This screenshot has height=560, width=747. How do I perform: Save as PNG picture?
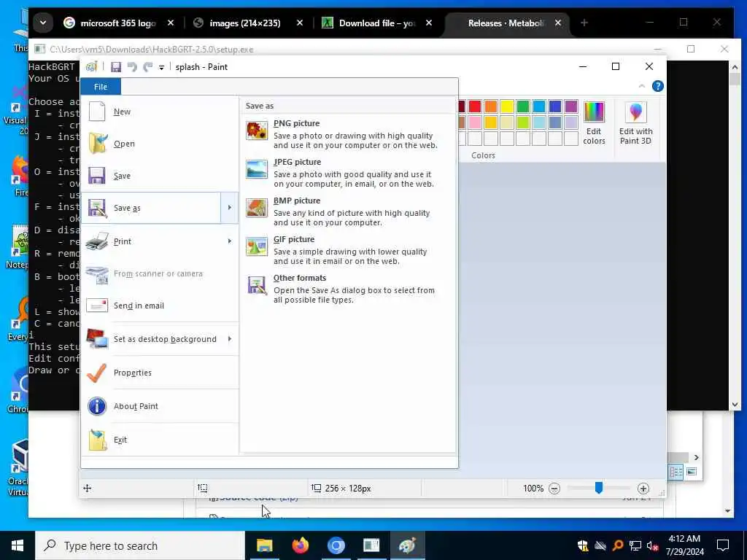(x=348, y=134)
